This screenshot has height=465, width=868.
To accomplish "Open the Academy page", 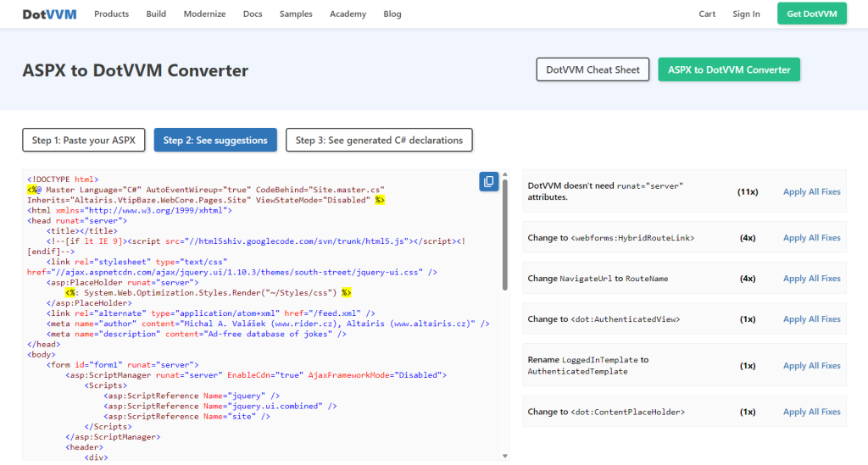I will click(x=348, y=14).
